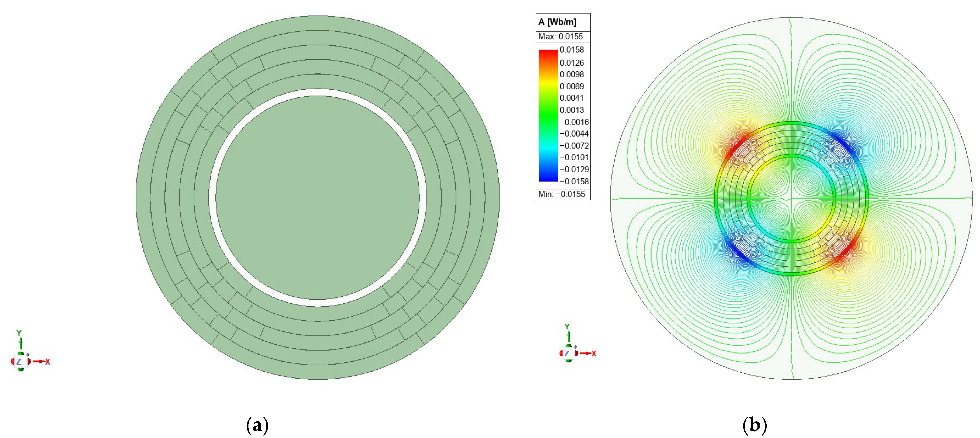Select the −0.0072 legend value label
Image resolution: width=980 pixels, height=438 pixels.
click(x=574, y=146)
